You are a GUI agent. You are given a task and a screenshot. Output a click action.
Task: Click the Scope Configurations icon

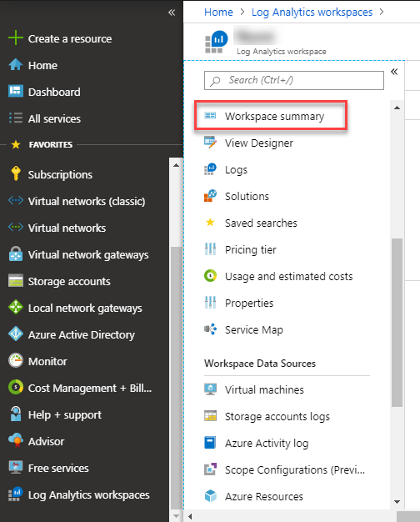(210, 469)
